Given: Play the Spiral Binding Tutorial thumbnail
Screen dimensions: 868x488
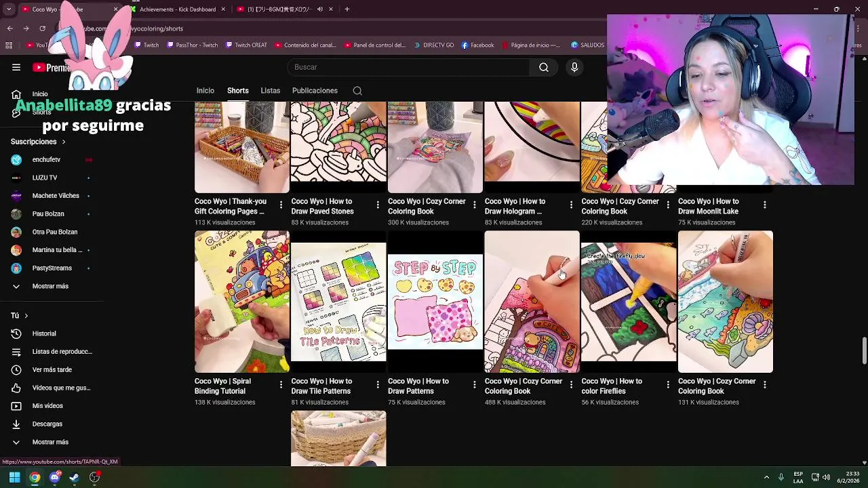Looking at the screenshot, I should pos(242,302).
